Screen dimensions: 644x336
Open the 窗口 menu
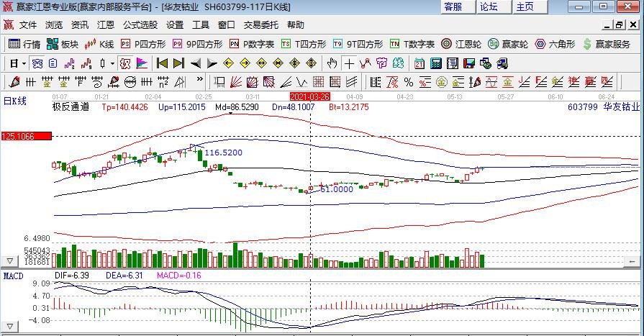click(227, 25)
